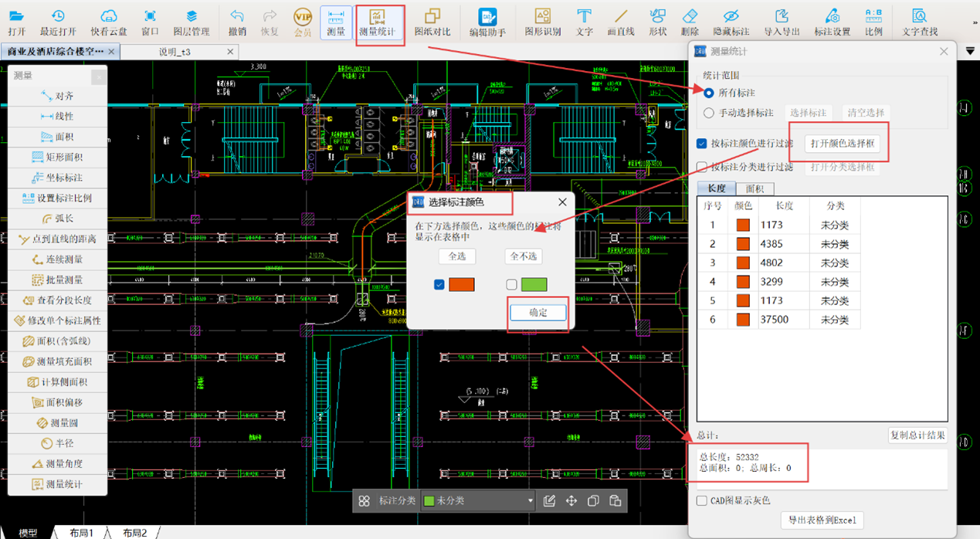The image size is (980, 539).
Task: Select the 手动选择标注 radio option
Action: click(x=709, y=113)
